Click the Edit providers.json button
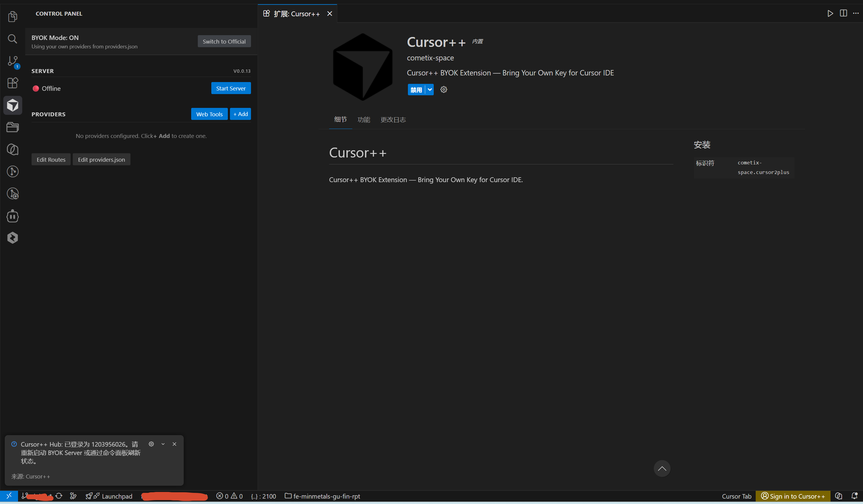 coord(101,160)
